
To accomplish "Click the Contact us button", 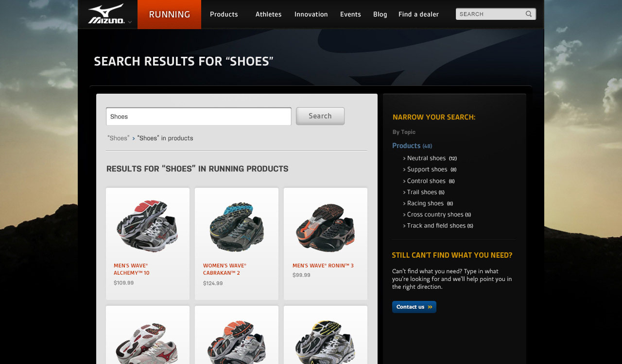I will coord(414,307).
